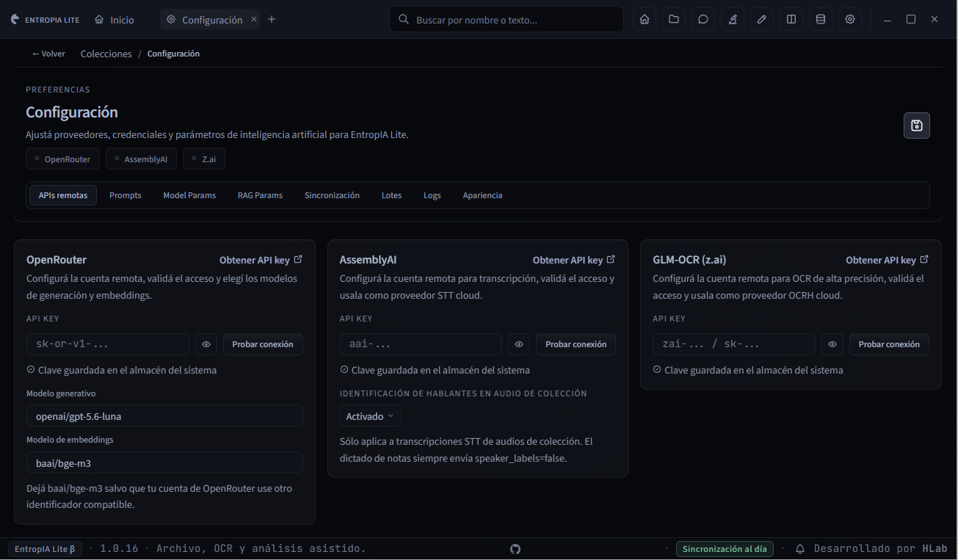Jump to the AssemblyAI provider chip
958x560 pixels.
[x=141, y=159]
